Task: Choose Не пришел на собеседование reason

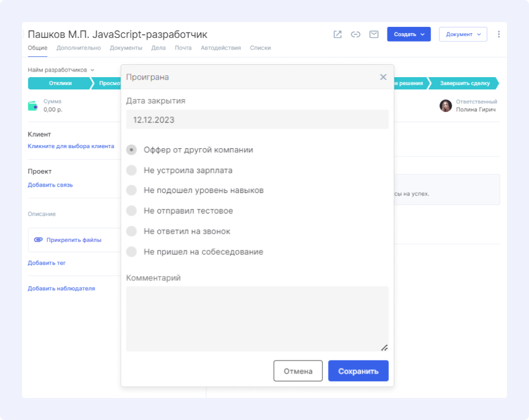Action: pyautogui.click(x=132, y=252)
